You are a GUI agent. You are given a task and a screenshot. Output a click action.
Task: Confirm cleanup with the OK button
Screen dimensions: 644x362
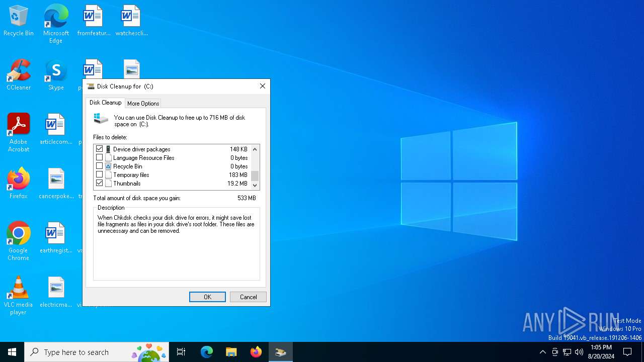coord(207,297)
